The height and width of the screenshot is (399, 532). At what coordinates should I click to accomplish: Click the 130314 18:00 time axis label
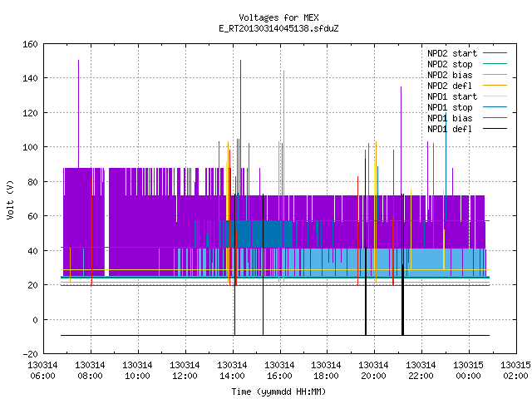click(327, 371)
